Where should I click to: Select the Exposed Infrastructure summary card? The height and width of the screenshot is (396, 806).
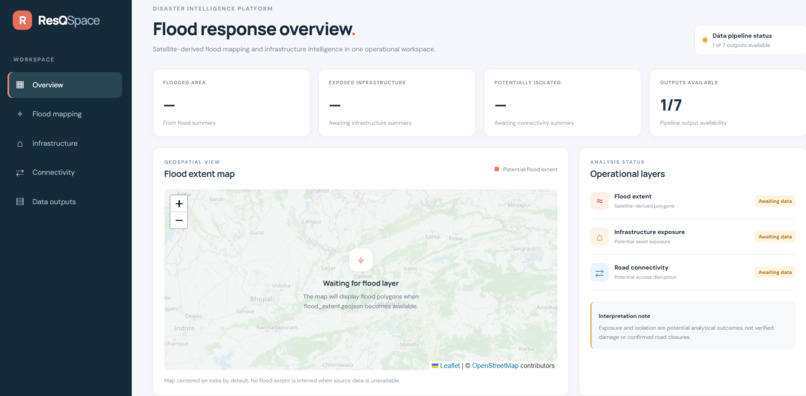(397, 103)
